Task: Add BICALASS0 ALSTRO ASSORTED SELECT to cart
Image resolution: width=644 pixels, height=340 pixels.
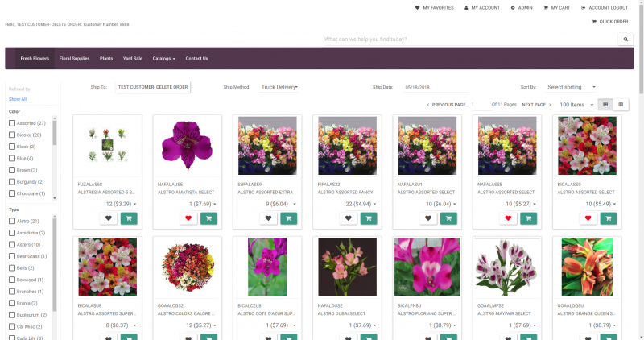Action: pos(609,218)
